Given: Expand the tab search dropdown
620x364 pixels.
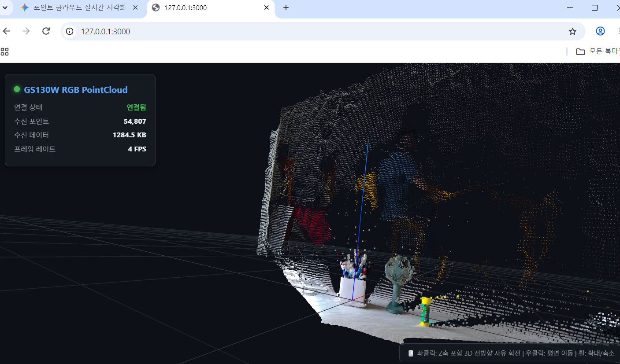Looking at the screenshot, I should click(5, 7).
